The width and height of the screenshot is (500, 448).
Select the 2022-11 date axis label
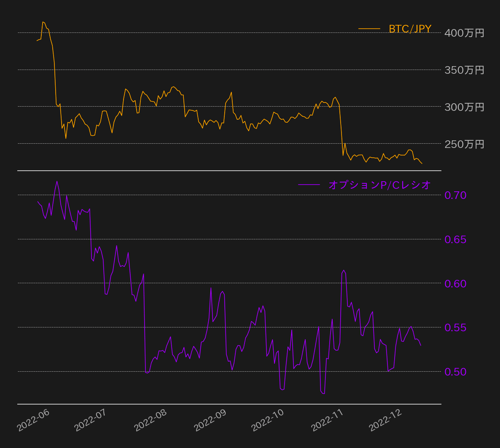[328, 420]
